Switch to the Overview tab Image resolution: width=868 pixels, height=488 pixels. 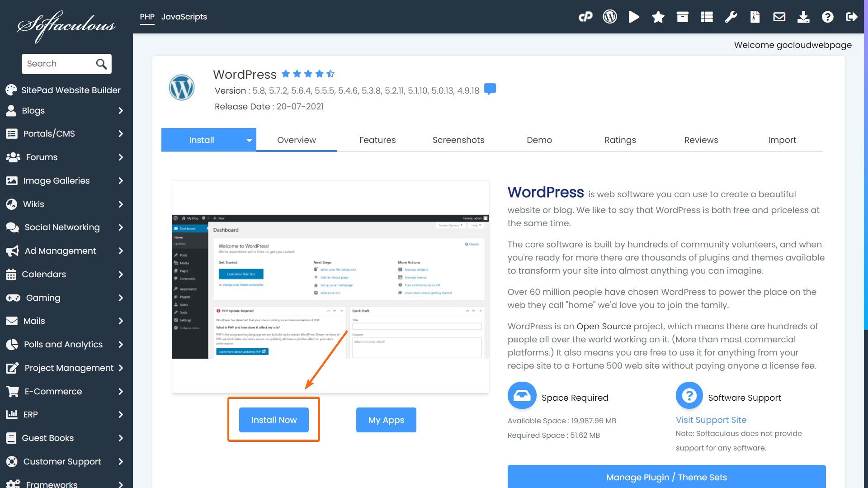(297, 140)
